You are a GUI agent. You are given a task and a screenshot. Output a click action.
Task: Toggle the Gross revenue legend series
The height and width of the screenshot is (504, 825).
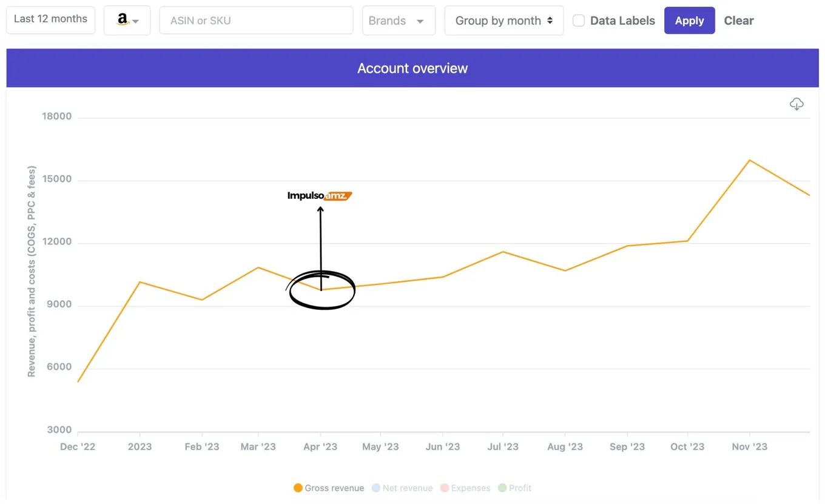[x=329, y=488]
